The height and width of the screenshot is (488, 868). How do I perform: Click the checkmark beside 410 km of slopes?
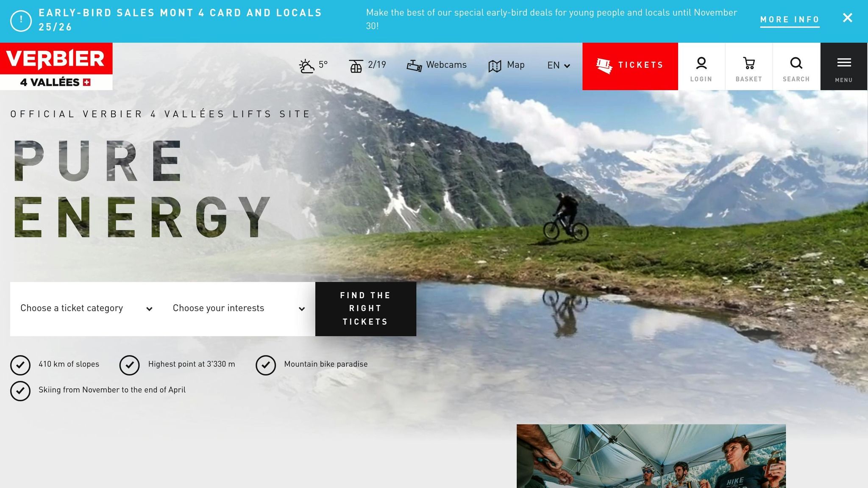point(20,365)
